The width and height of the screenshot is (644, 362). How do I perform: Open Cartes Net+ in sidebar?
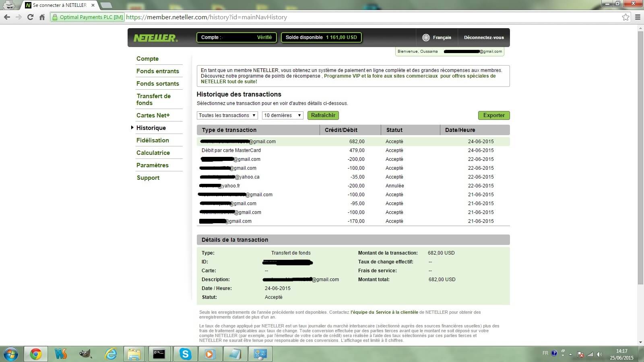(x=153, y=115)
